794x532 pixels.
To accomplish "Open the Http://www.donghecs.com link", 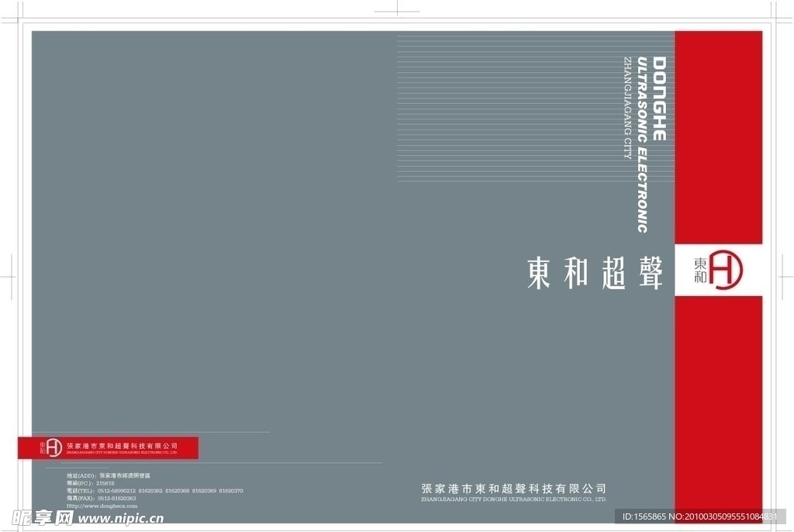I will pos(102,506).
